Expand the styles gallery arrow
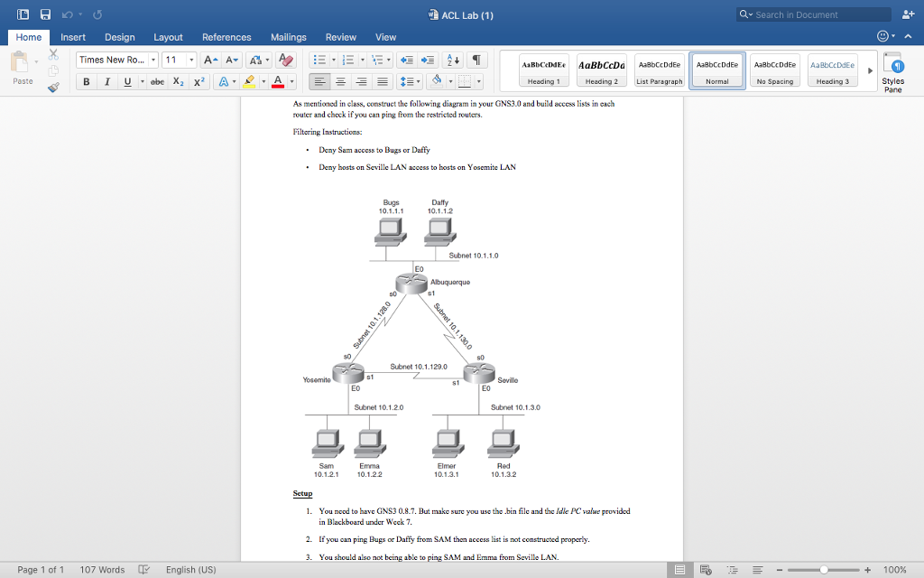Image resolution: width=924 pixels, height=578 pixels. 870,70
